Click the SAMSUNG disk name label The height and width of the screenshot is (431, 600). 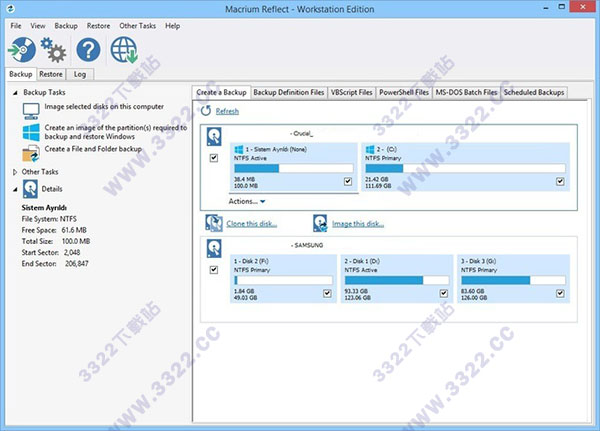pyautogui.click(x=307, y=245)
